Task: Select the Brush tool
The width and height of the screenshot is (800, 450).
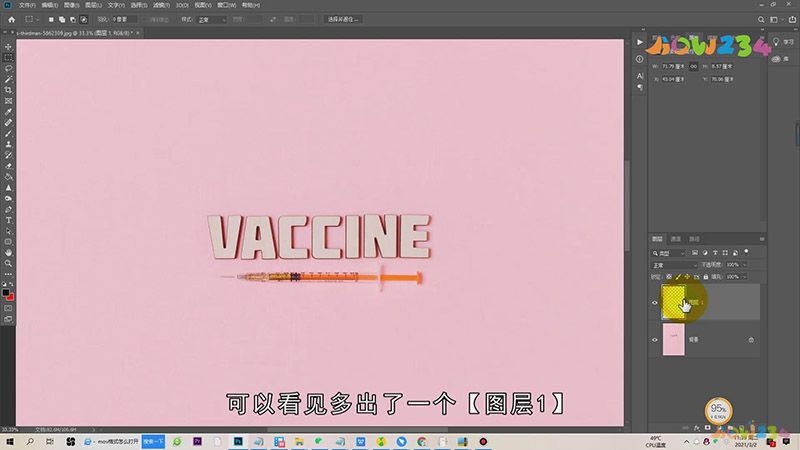Action: [8, 133]
